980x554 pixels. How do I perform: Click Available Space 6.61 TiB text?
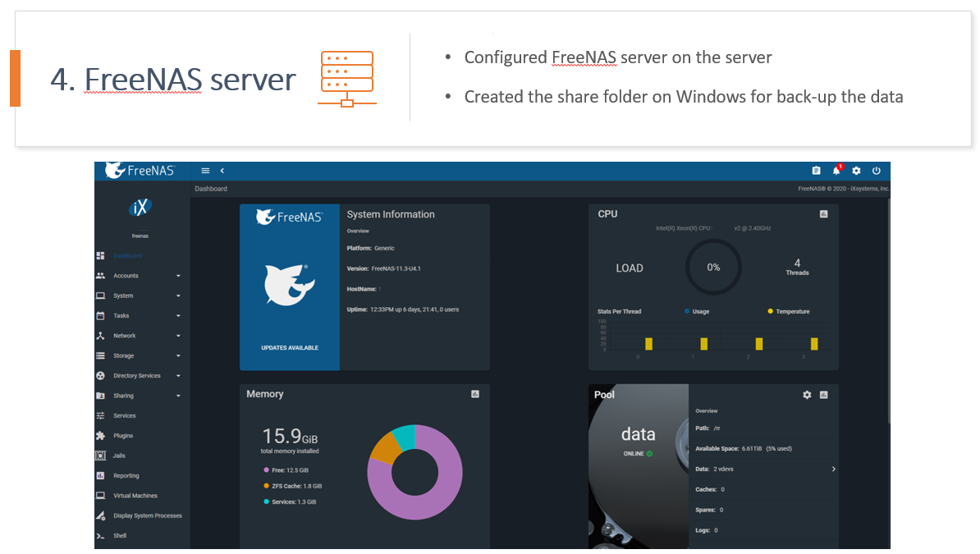[x=743, y=449]
